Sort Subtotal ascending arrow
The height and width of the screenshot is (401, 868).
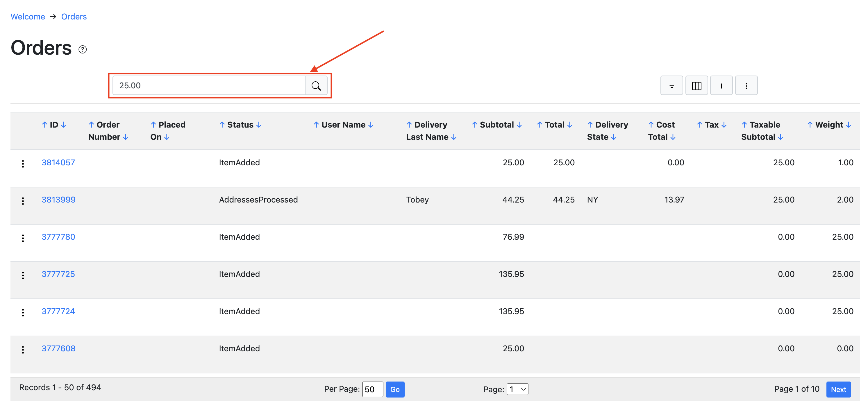[474, 125]
